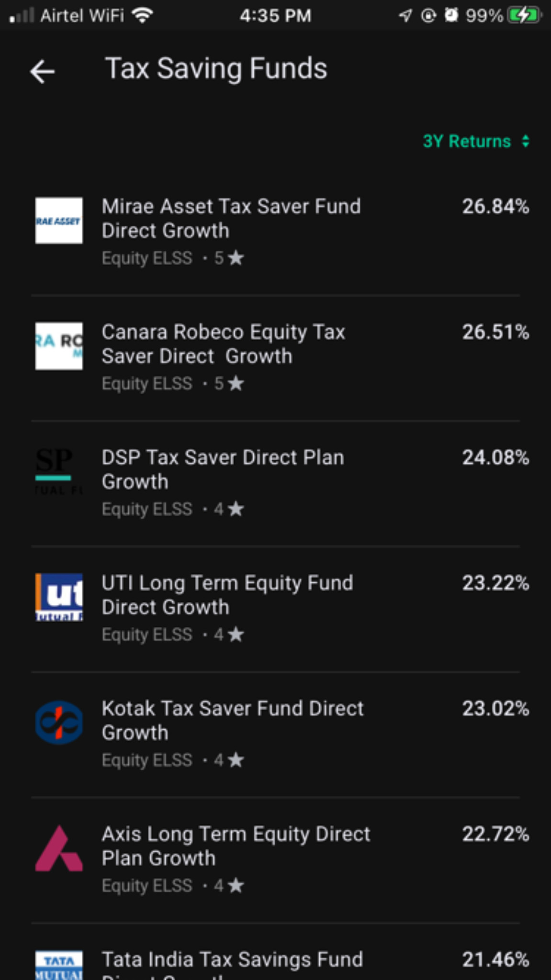Open the 3Y Returns sort dropdown

(x=476, y=141)
